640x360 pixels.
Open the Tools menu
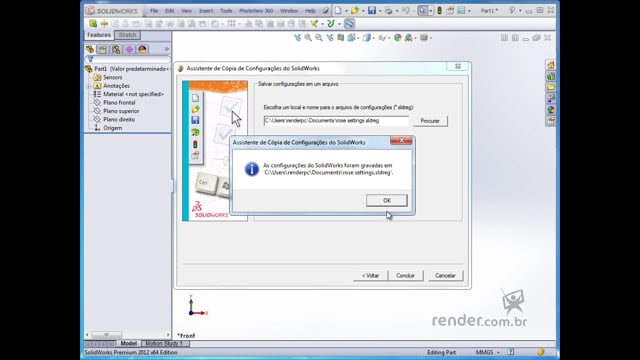[226, 11]
